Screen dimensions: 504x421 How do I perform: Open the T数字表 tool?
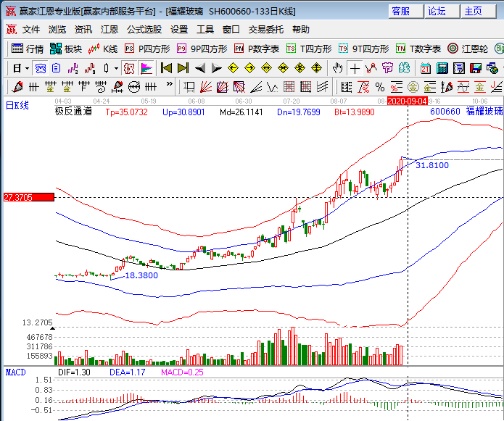coord(418,49)
